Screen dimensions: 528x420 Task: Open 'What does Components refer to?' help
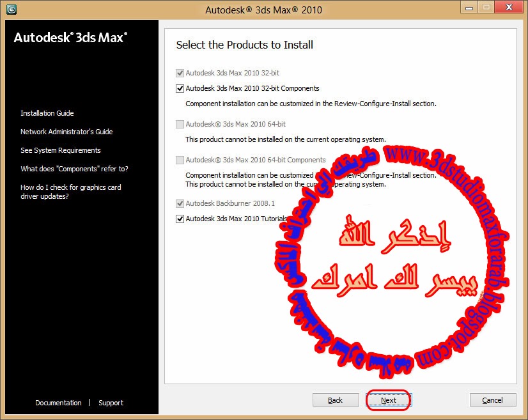pos(74,169)
